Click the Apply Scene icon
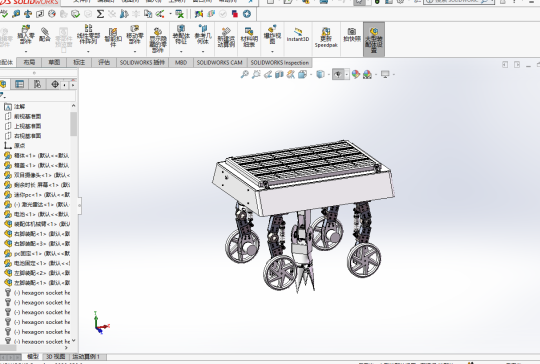The width and height of the screenshot is (540, 364). (367, 74)
